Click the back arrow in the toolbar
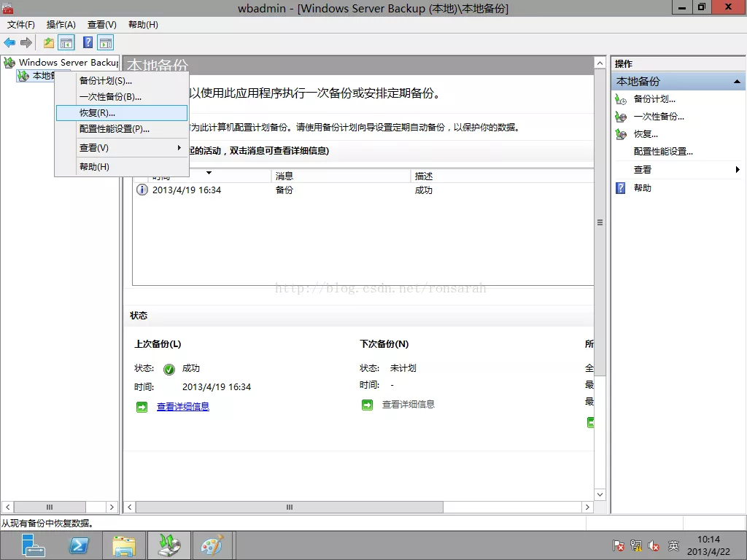 9,43
